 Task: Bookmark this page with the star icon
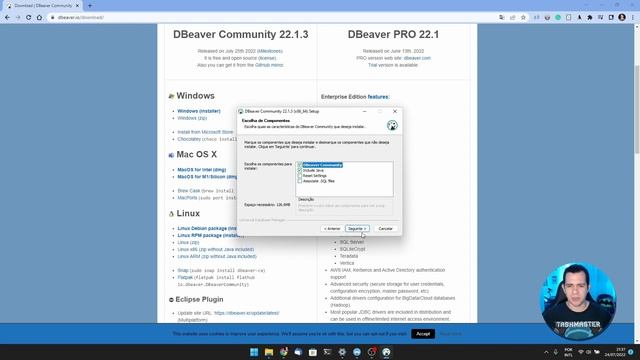(523, 18)
